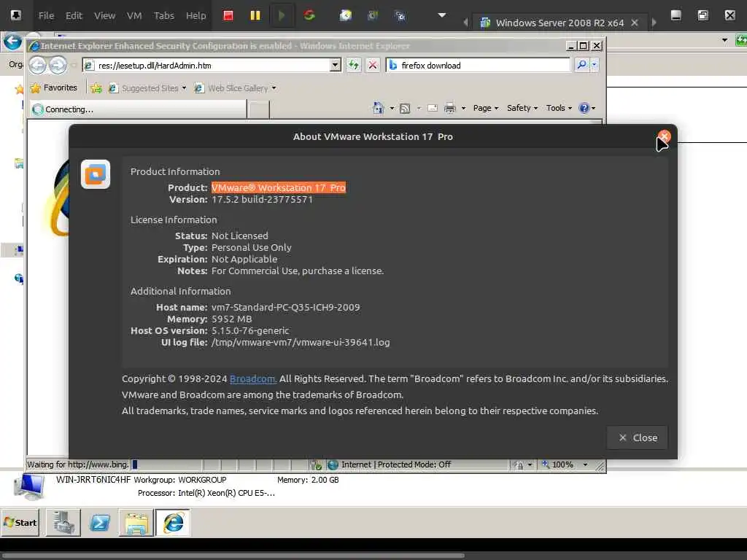Click the Explorer window back arrow
747x560 pixels.
[13, 42]
